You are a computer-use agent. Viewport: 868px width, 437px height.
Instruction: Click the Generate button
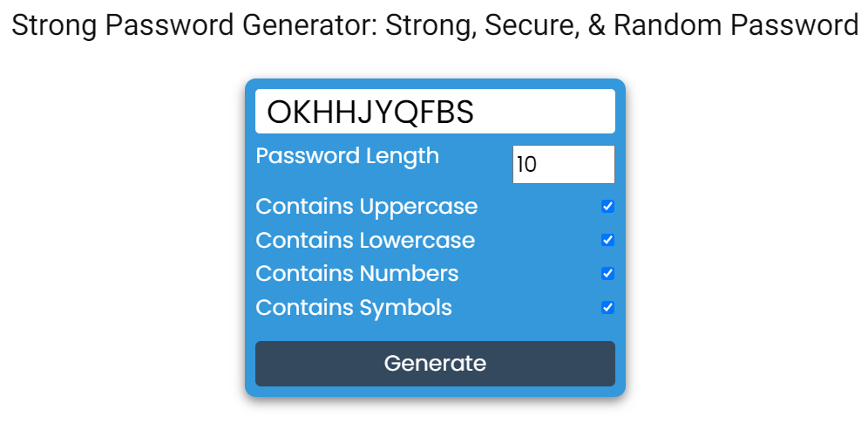pos(435,364)
